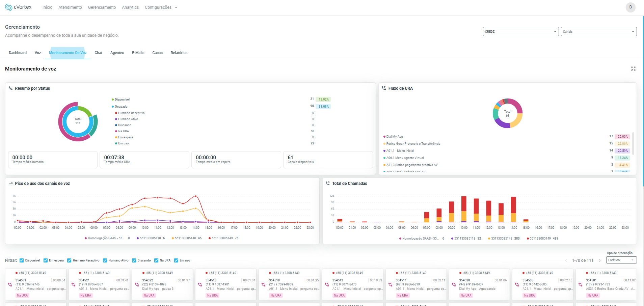The image size is (644, 306).
Task: Go to the next page of call cards
Action: [600, 260]
